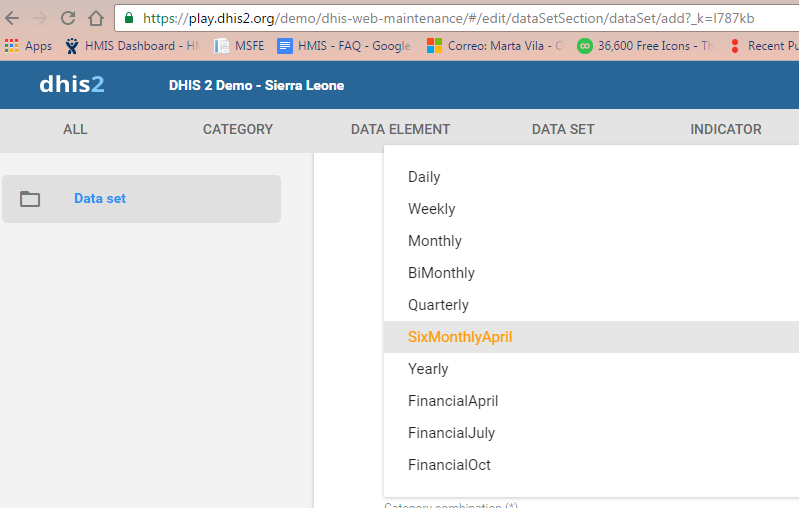Click the dhis2 logo

[x=72, y=85]
